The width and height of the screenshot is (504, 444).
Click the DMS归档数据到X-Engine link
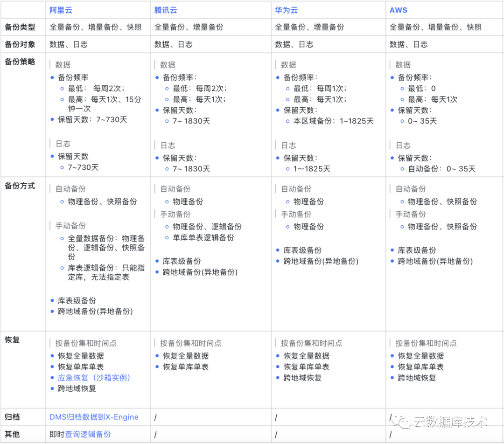coord(94,417)
